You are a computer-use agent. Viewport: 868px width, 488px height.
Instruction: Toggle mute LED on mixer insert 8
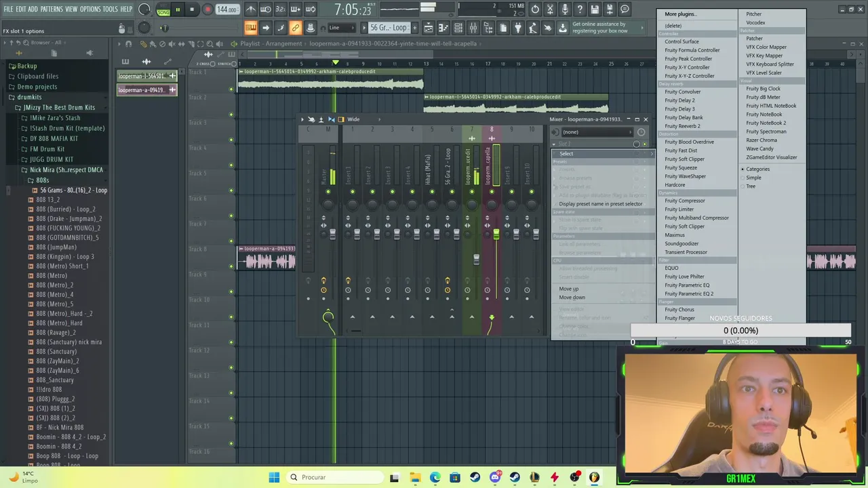point(492,192)
